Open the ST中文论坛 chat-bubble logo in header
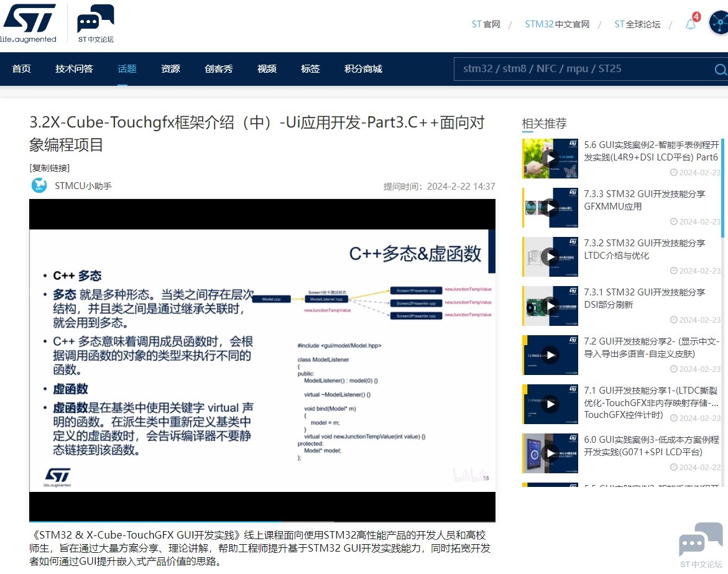The image size is (728, 574). click(96, 23)
